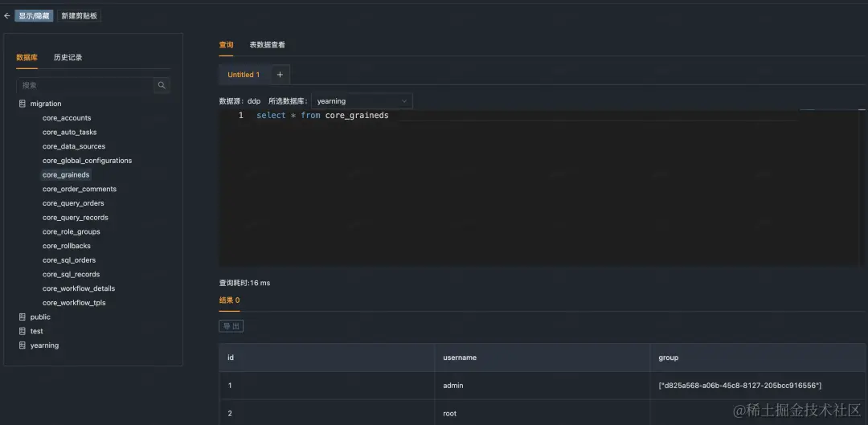Select table core_sql_orders
The width and height of the screenshot is (868, 425).
tap(69, 260)
